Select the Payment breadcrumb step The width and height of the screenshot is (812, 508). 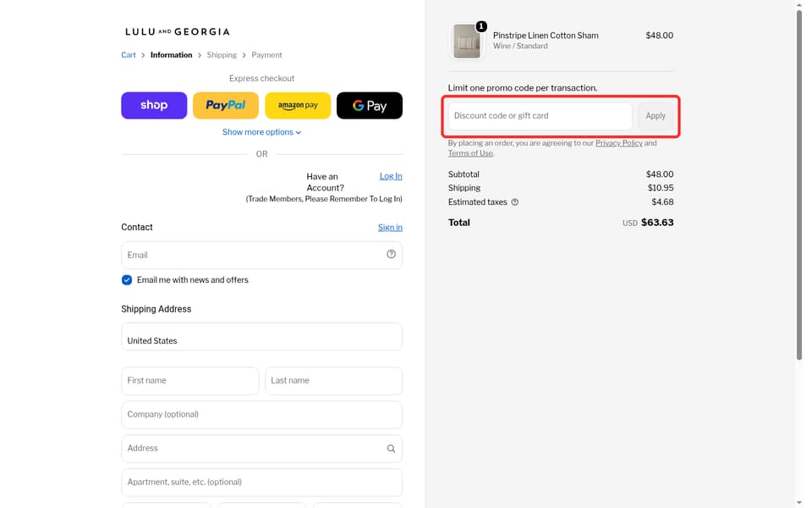tap(266, 55)
